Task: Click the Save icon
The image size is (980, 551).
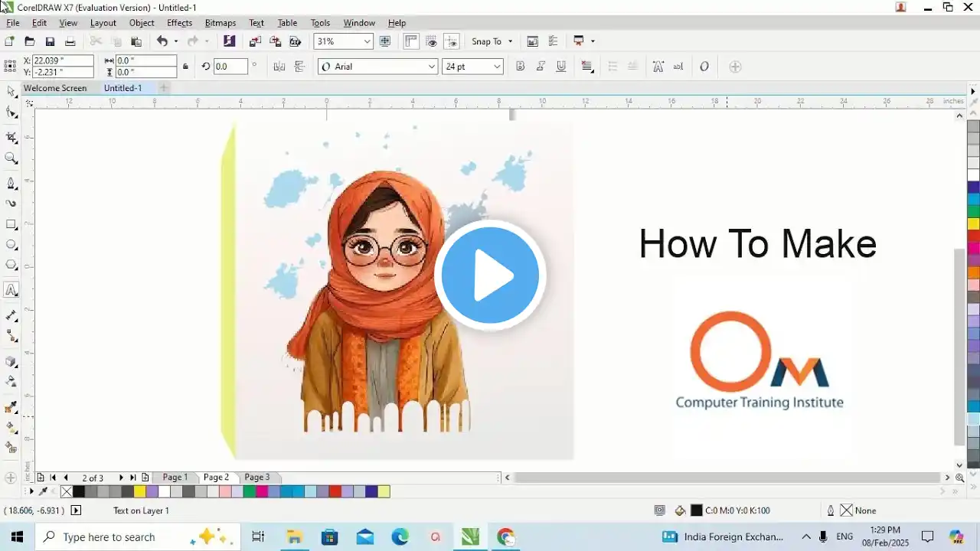Action: pyautogui.click(x=50, y=41)
